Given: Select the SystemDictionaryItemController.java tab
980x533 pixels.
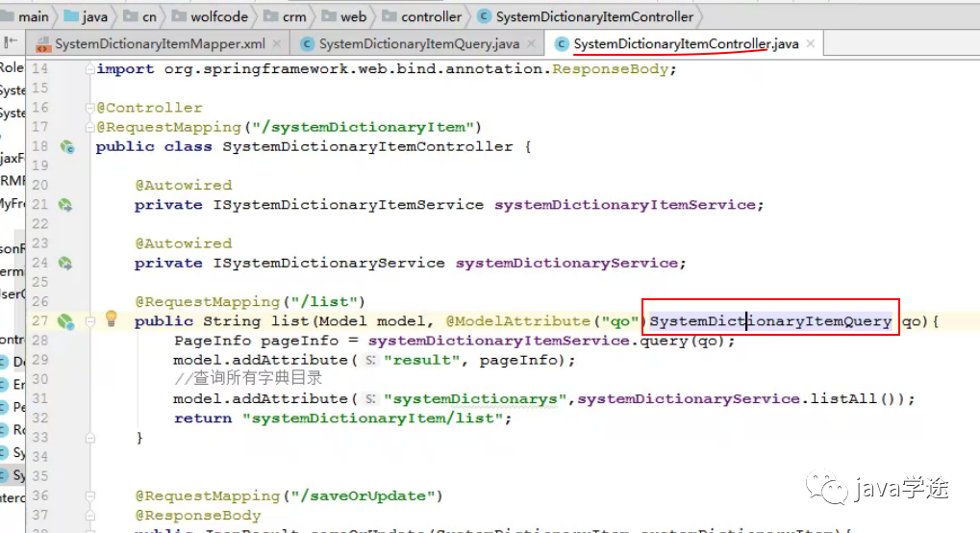Looking at the screenshot, I should click(686, 44).
